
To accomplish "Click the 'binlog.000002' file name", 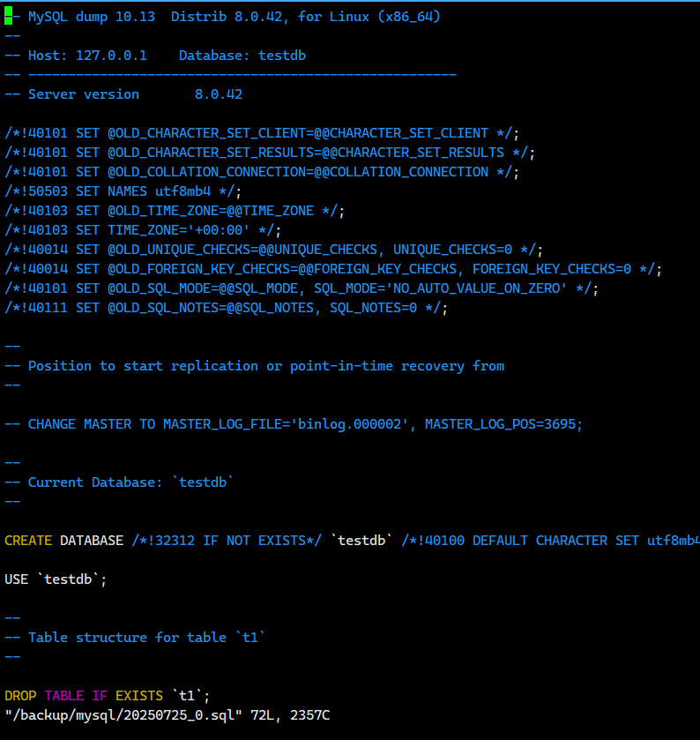I will (x=349, y=424).
